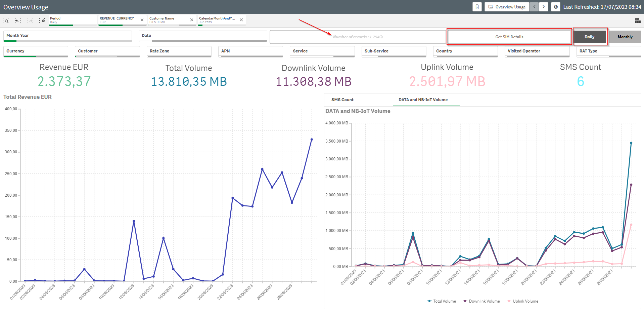Image resolution: width=644 pixels, height=312 pixels.
Task: Open the bookmarks icon
Action: pos(477,7)
